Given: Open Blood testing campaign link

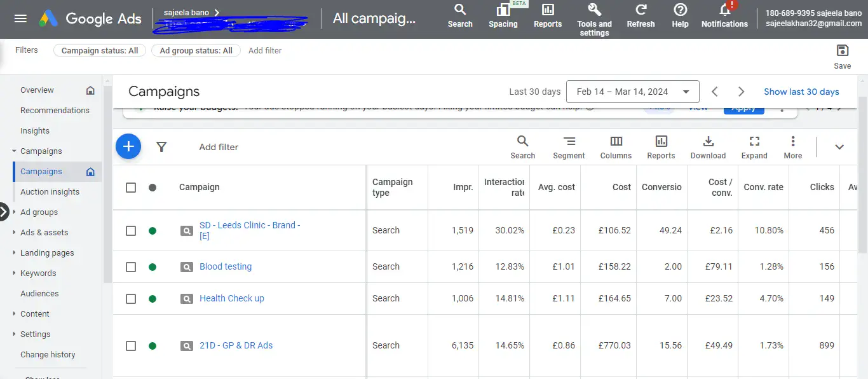Looking at the screenshot, I should click(x=226, y=267).
